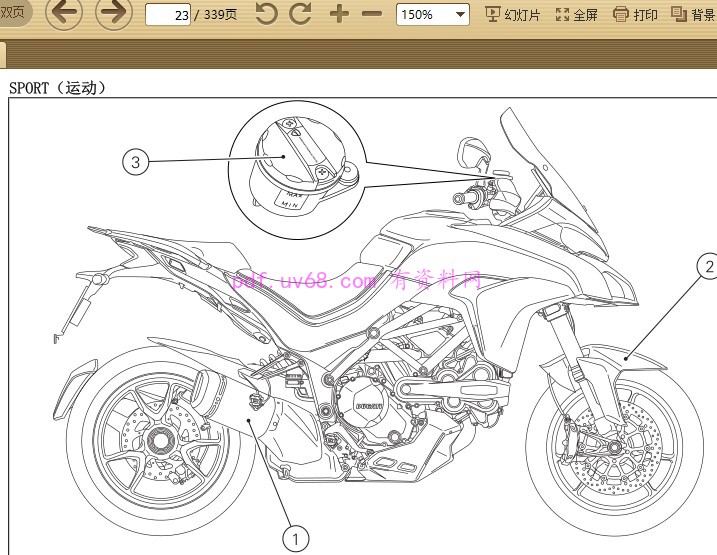
Task: Rotate page counterclockwise
Action: tap(266, 14)
